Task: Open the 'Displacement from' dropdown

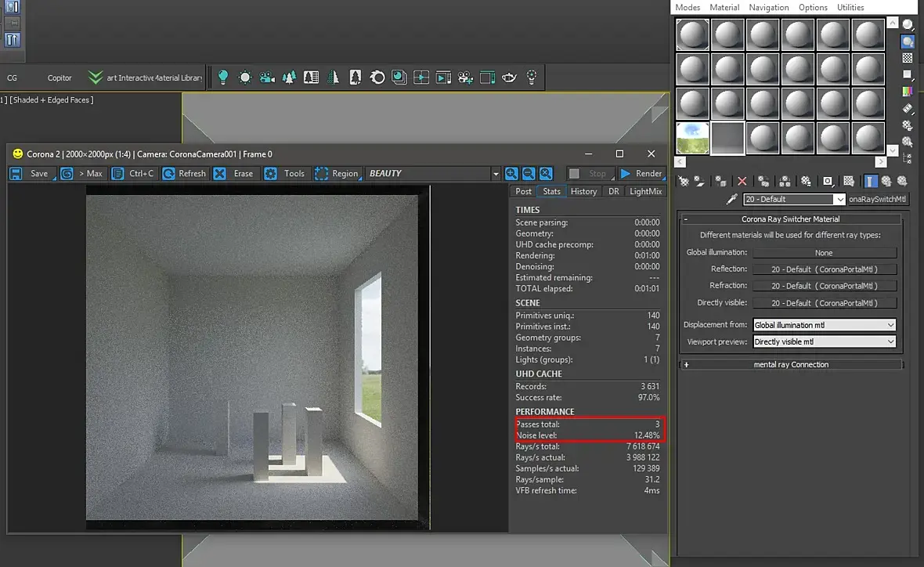Action: [x=825, y=325]
